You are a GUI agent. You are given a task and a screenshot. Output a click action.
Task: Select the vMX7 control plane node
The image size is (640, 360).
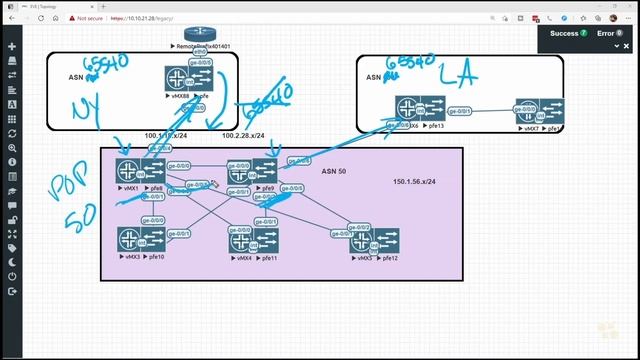[x=527, y=111]
